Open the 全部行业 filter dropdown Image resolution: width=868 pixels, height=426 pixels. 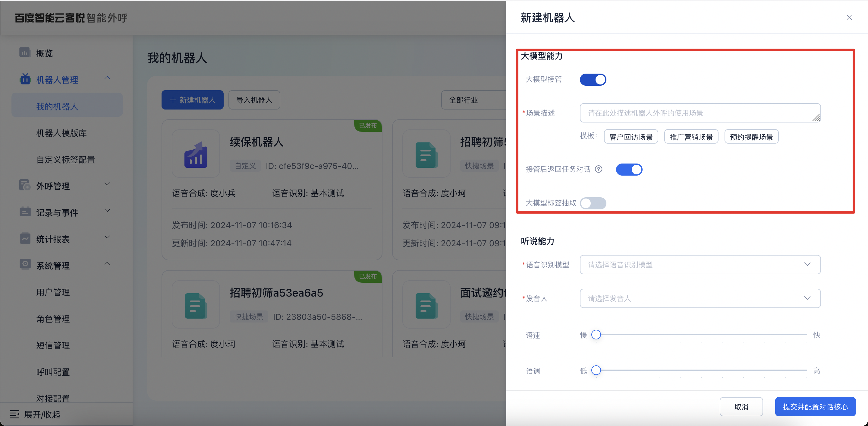coord(473,100)
